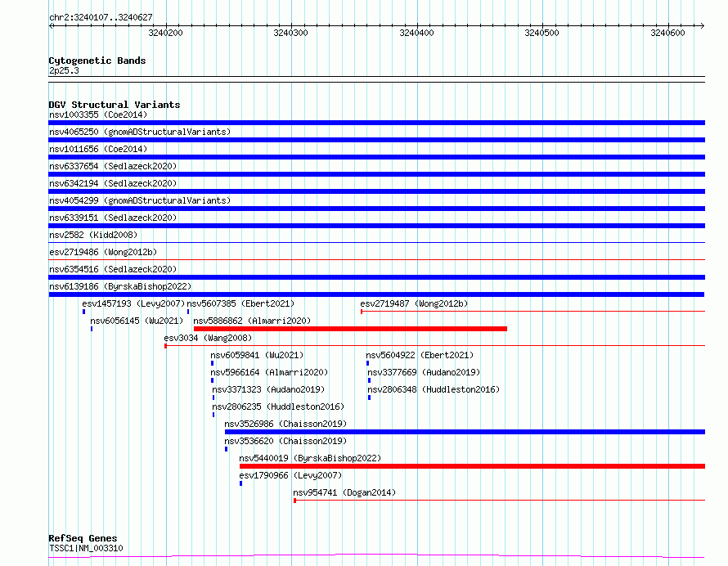Viewport: 728px width, 566px height.
Task: Select the nsv3526986 (Chaisson2019) blue bar
Action: [x=465, y=432]
